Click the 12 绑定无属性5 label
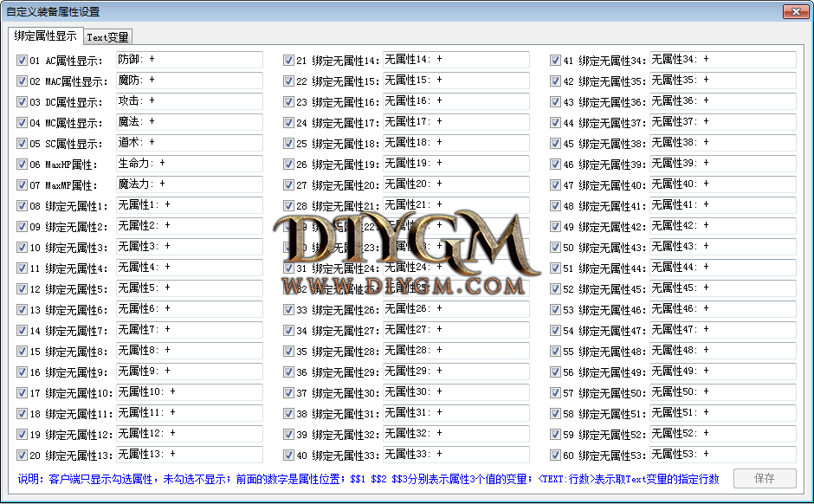 point(68,289)
